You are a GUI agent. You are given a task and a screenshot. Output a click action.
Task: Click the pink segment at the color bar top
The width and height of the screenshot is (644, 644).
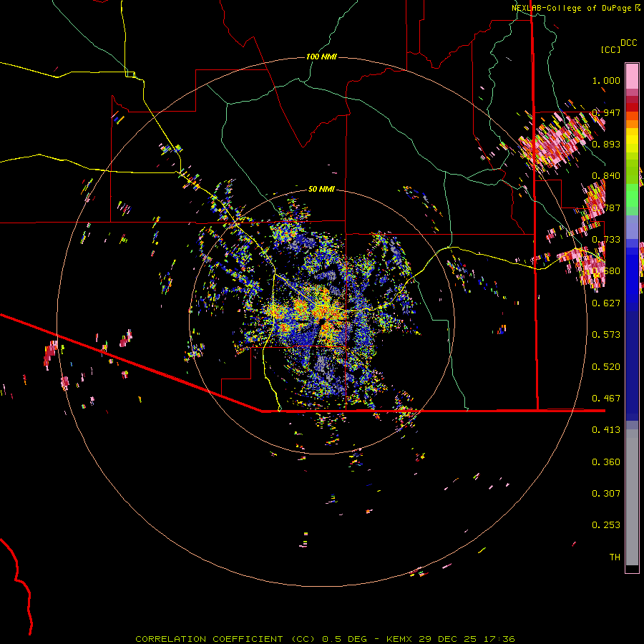(632, 76)
